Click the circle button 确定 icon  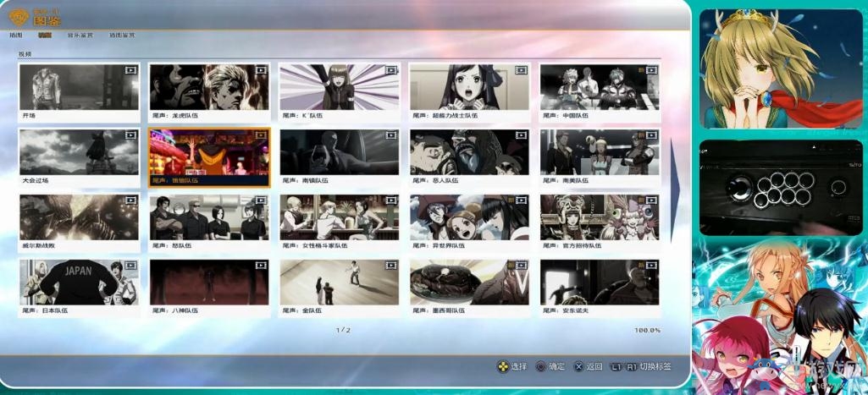(x=541, y=367)
